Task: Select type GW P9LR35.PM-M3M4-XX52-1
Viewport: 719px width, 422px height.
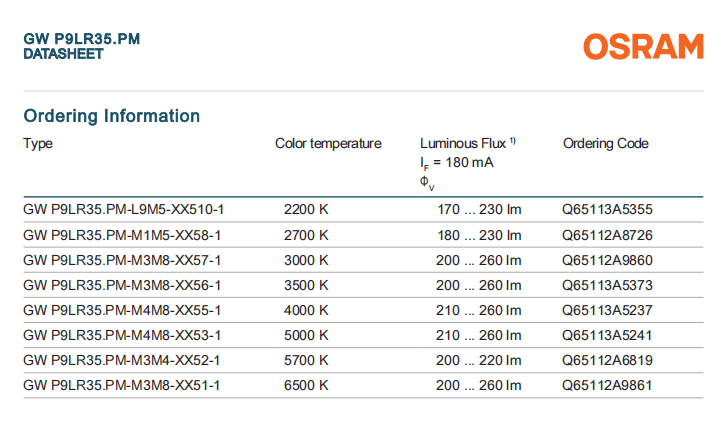Action: (122, 361)
